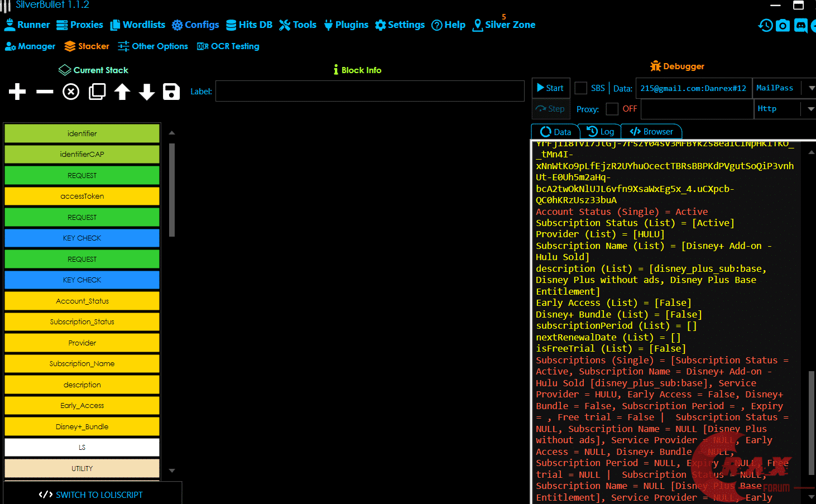Select the Account_Status block
Screen dimensions: 816x504
pyautogui.click(x=82, y=301)
